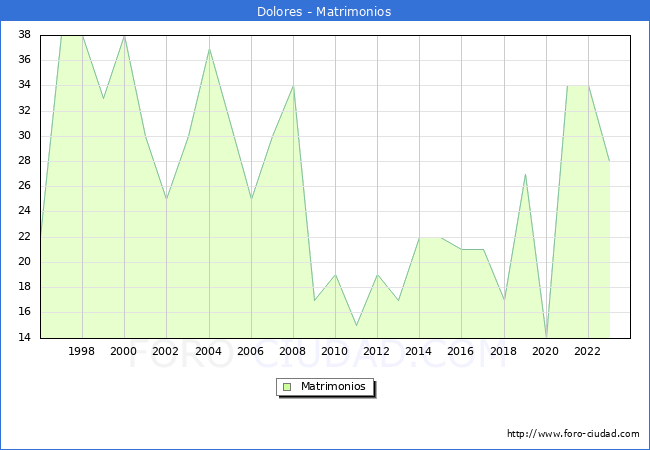Select the 2012 label on the x-axis

pos(377,351)
